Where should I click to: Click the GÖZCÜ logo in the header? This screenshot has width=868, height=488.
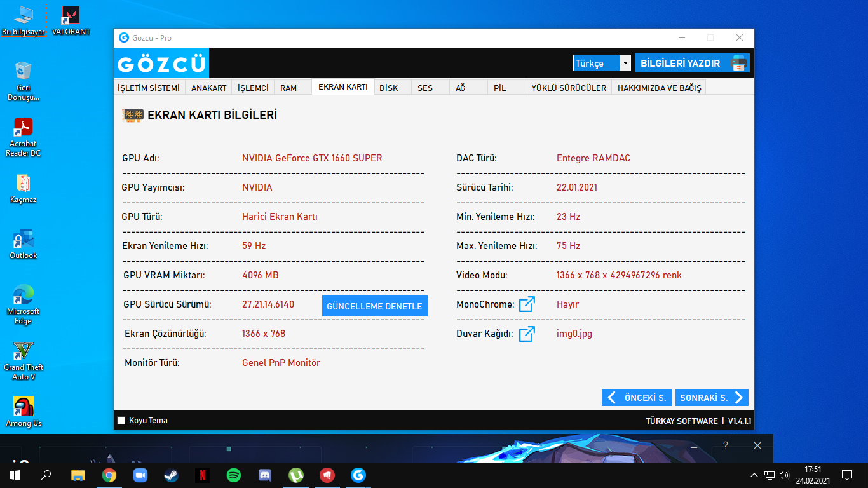click(162, 64)
